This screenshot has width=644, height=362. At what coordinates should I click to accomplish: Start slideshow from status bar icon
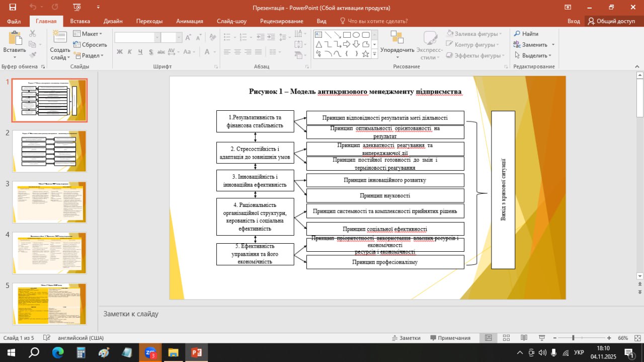pyautogui.click(x=542, y=338)
